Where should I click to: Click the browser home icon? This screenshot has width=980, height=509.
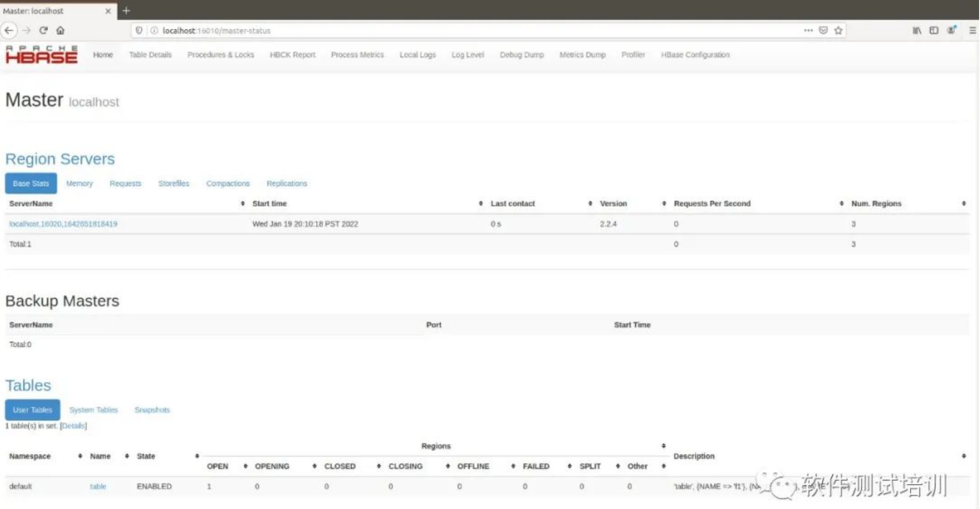tap(60, 30)
